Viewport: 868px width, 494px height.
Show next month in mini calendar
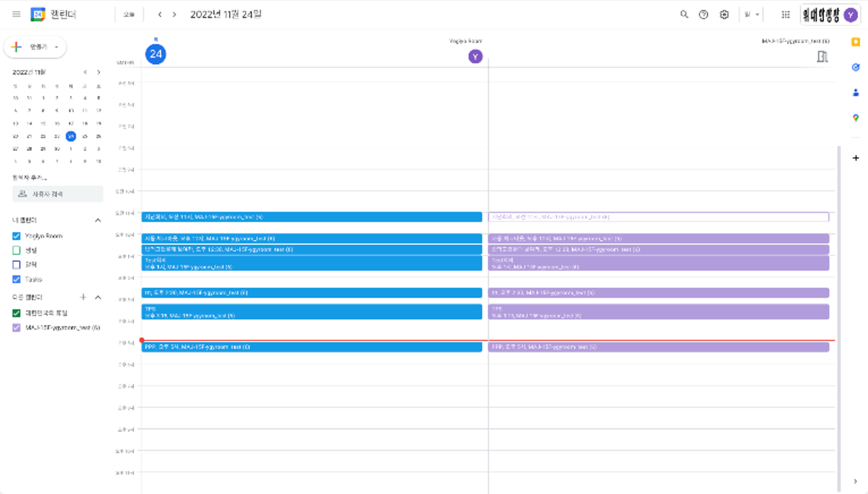coord(98,72)
